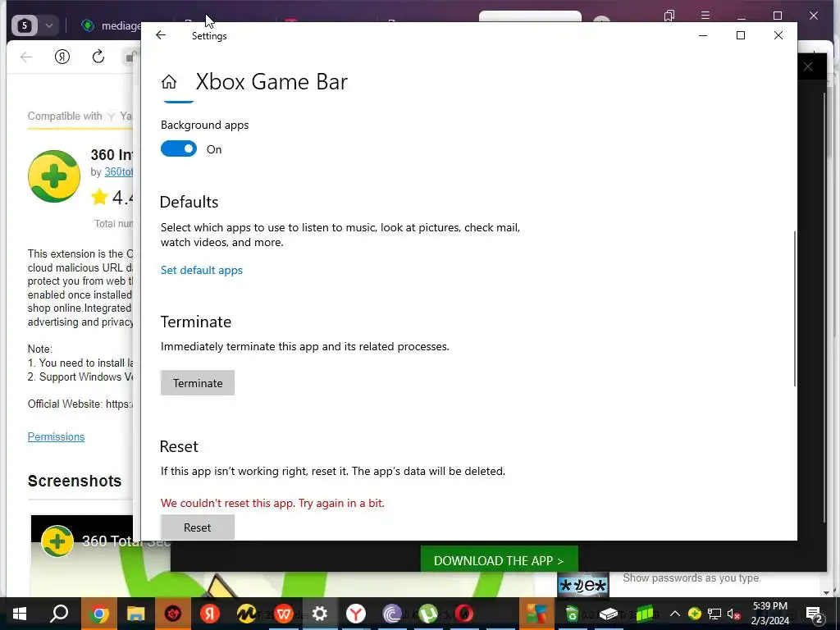Maximize the Settings window
Viewport: 840px width, 630px height.
click(x=741, y=35)
